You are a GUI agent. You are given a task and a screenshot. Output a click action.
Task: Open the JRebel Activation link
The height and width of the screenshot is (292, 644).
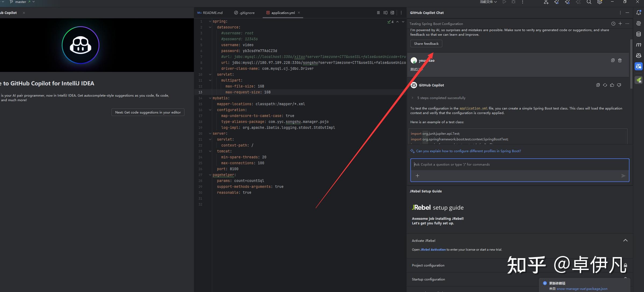[x=433, y=249]
